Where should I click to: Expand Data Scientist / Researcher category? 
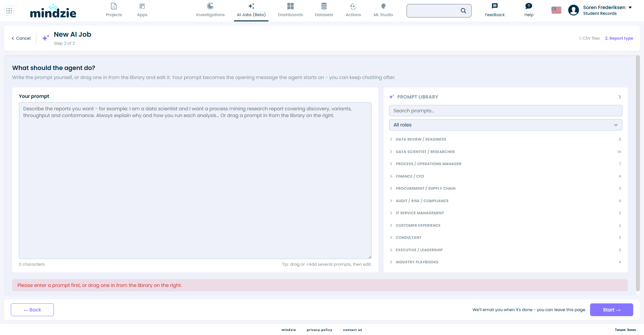[x=506, y=152]
